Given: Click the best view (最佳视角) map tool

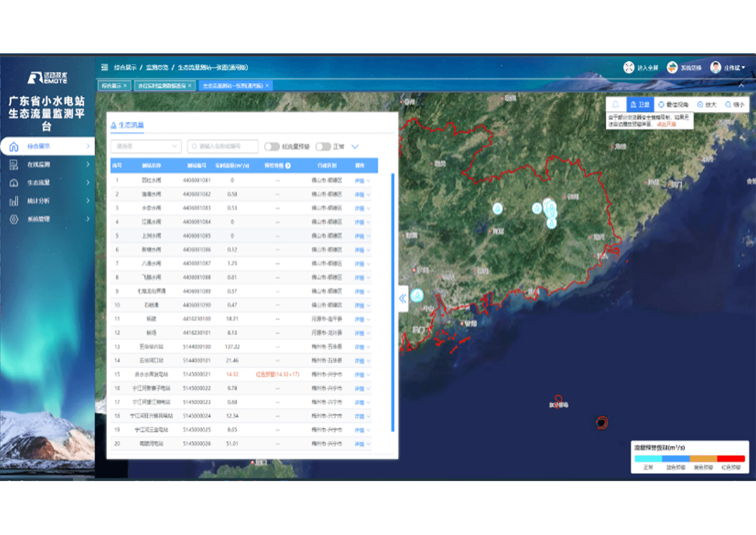Looking at the screenshot, I should tap(673, 105).
